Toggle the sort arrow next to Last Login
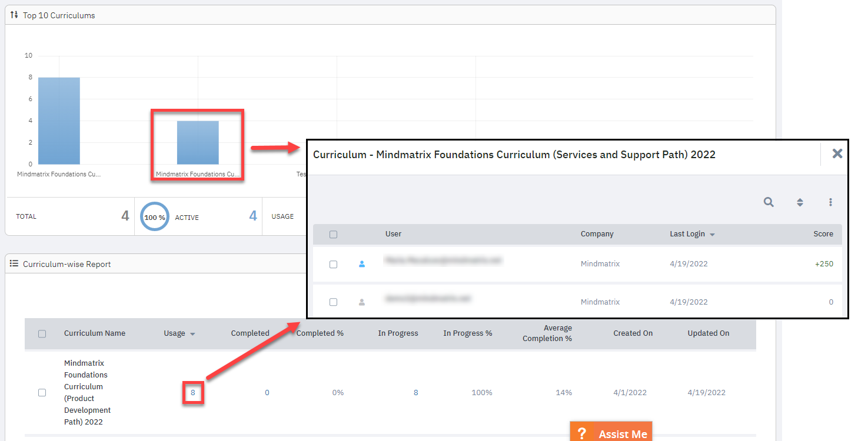The height and width of the screenshot is (441, 868). (x=712, y=235)
